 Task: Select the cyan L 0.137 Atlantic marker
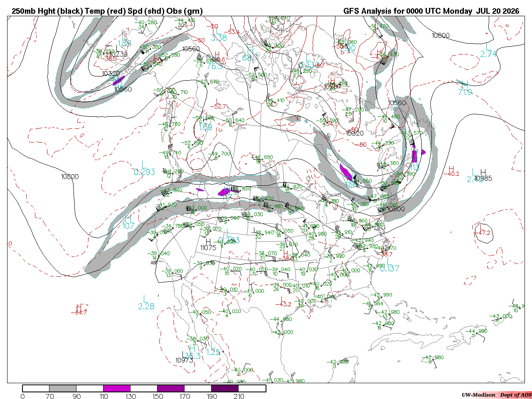pyautogui.click(x=389, y=265)
